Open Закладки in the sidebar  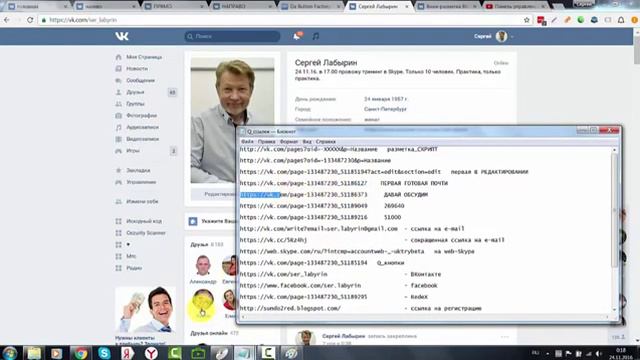pyautogui.click(x=138, y=170)
